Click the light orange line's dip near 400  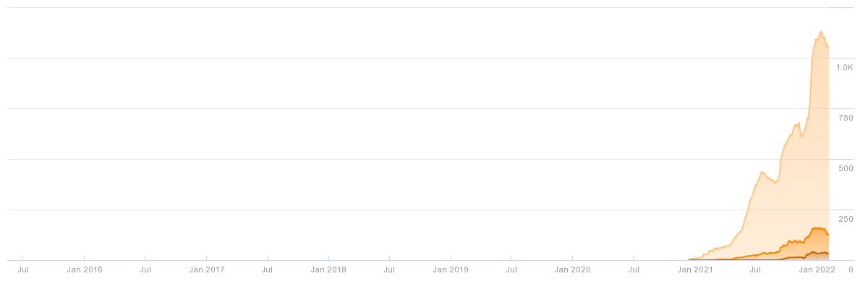tap(775, 182)
